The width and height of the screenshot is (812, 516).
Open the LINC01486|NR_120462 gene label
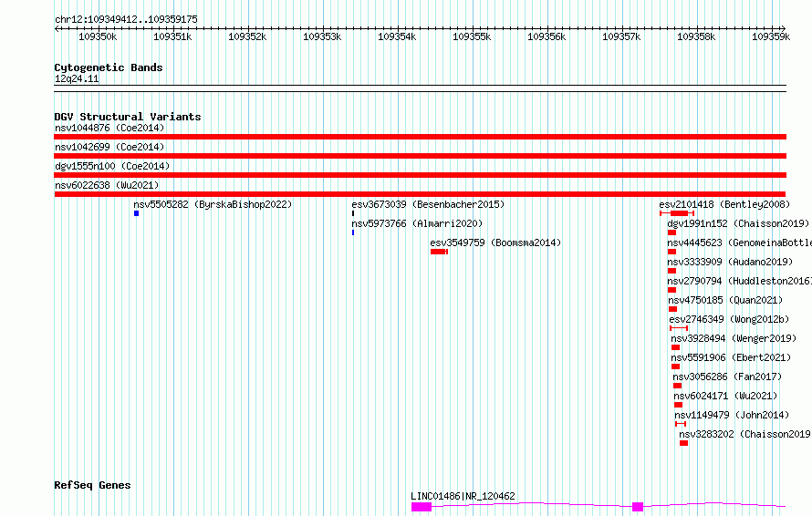pyautogui.click(x=463, y=496)
